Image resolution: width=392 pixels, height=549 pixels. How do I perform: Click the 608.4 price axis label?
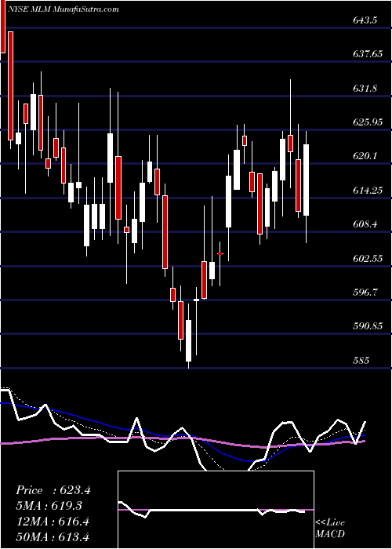(365, 224)
